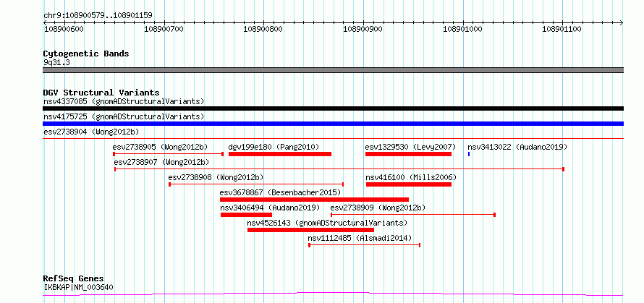Open the nsv416100 (Mills2006) red bar

pos(409,184)
